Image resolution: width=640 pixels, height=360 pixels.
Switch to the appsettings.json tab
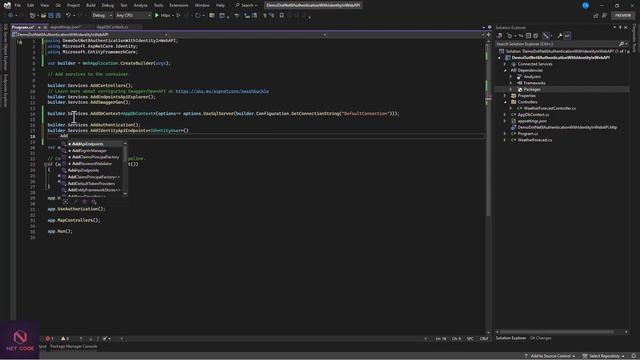[66, 27]
